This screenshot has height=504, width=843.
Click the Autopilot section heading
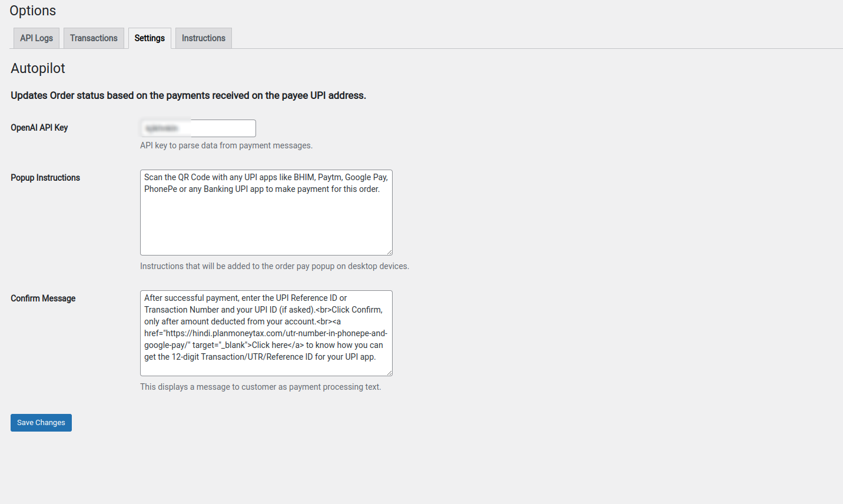[x=38, y=68]
